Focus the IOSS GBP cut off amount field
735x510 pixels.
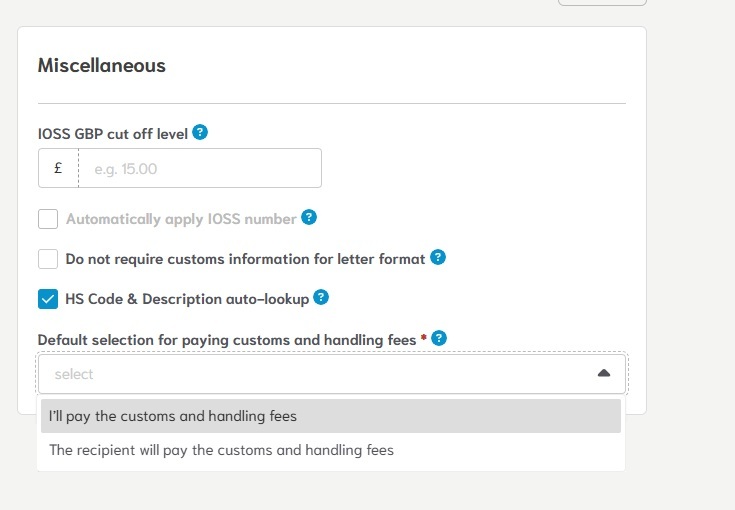point(200,168)
